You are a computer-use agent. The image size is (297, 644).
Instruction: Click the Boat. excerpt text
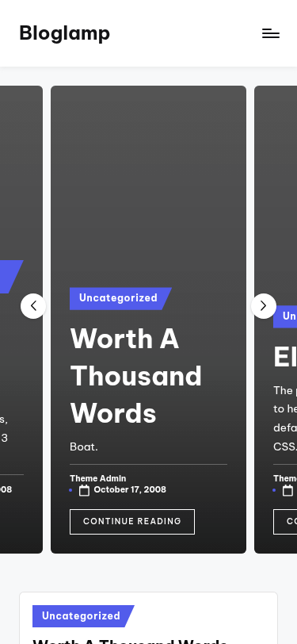84,447
